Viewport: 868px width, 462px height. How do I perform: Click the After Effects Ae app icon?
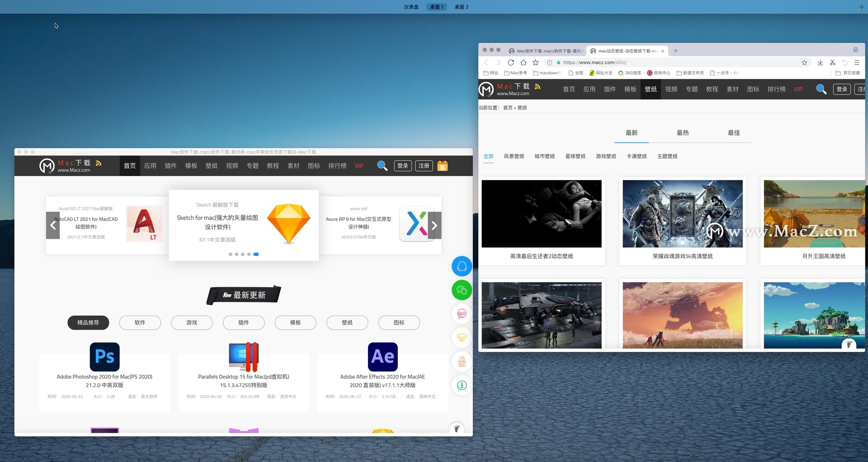383,357
